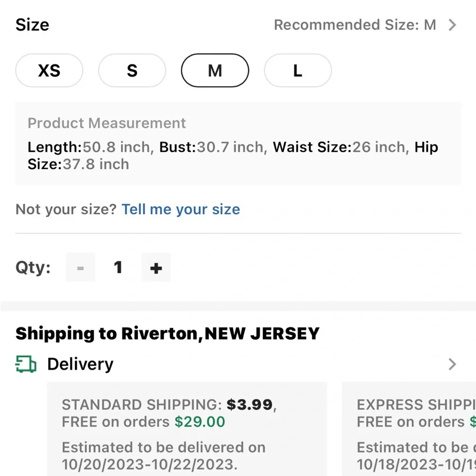The image size is (476, 476).
Task: Click the quantity value field
Action: coord(118,268)
